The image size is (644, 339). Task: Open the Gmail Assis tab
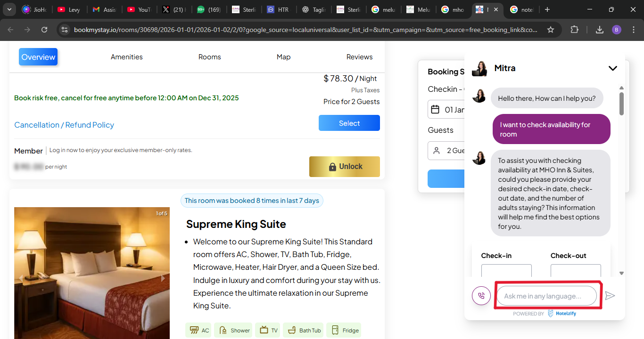point(105,9)
